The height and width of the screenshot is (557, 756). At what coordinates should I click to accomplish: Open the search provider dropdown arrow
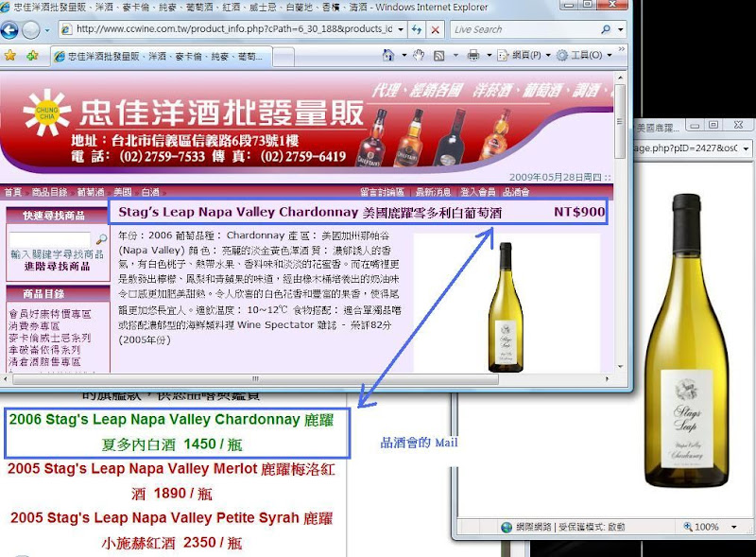click(621, 29)
